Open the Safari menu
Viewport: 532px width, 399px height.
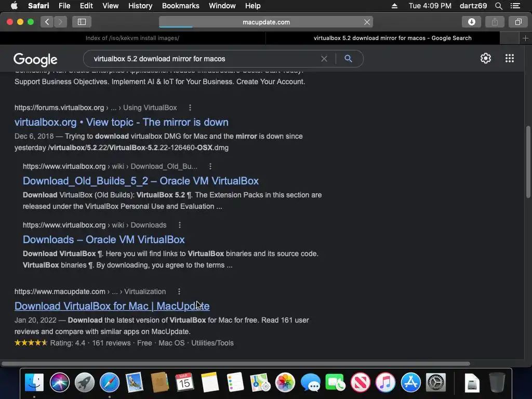tap(38, 6)
